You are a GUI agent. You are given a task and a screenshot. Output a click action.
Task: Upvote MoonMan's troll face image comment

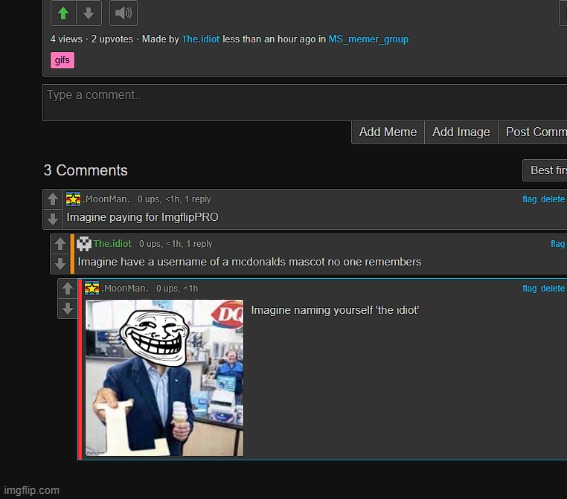tap(68, 289)
